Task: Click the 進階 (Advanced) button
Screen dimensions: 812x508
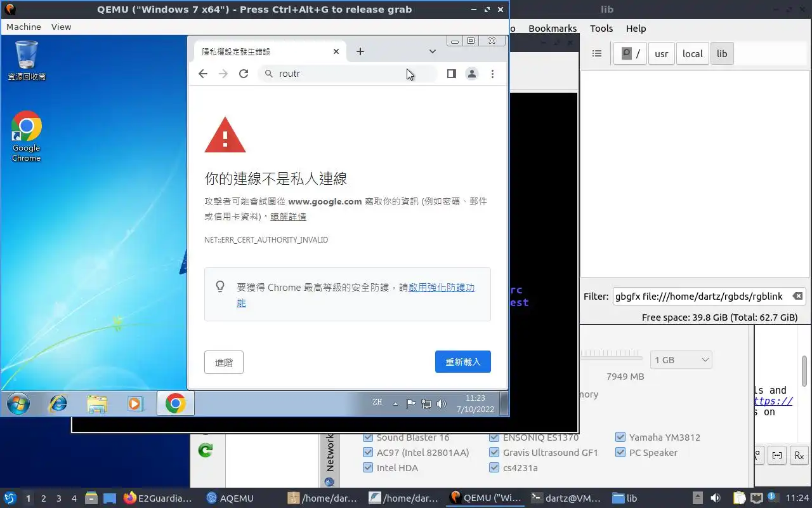Action: (224, 363)
